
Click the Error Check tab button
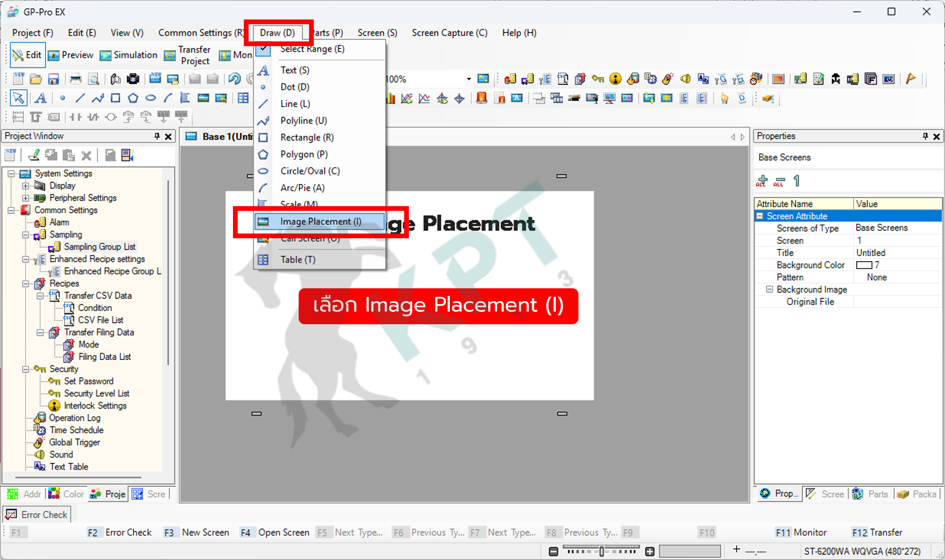pyautogui.click(x=36, y=515)
